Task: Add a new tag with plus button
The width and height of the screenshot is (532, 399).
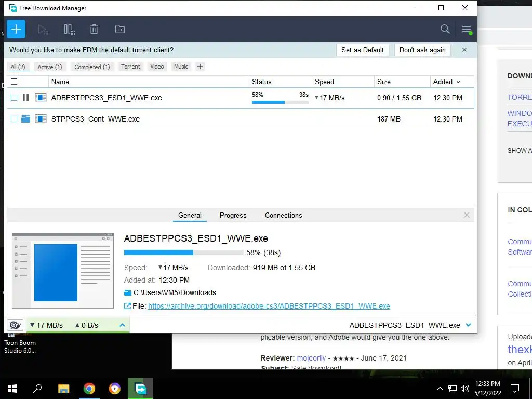Action: (200, 66)
